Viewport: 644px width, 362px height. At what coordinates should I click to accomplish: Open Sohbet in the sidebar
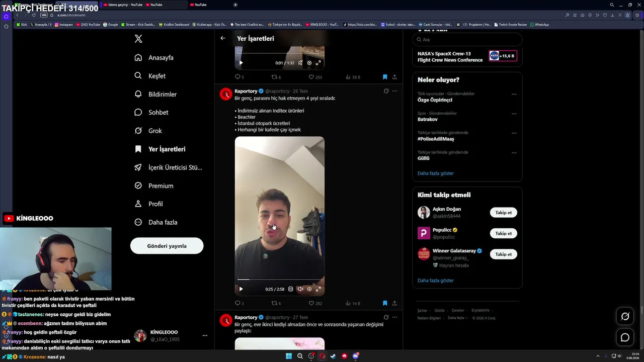click(x=151, y=113)
